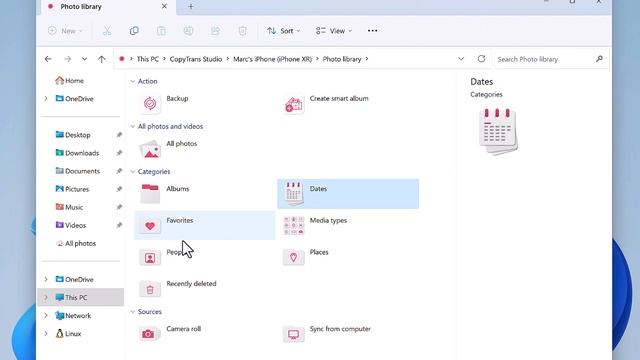
Task: Open All photos in the sidebar
Action: pos(76,243)
